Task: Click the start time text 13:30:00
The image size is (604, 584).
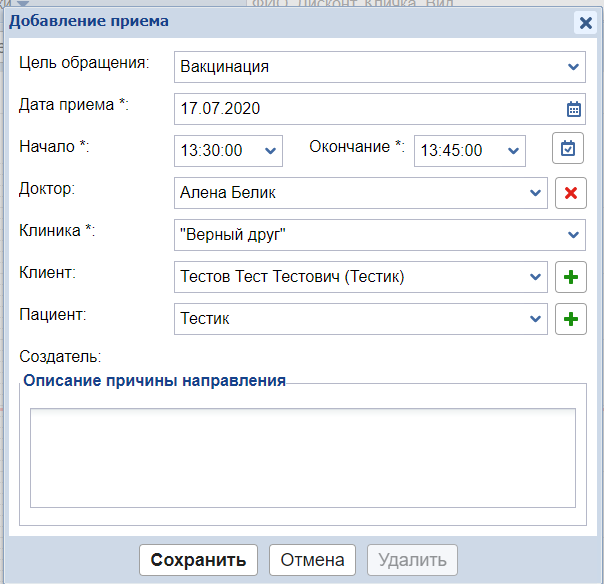Action: pyautogui.click(x=211, y=151)
